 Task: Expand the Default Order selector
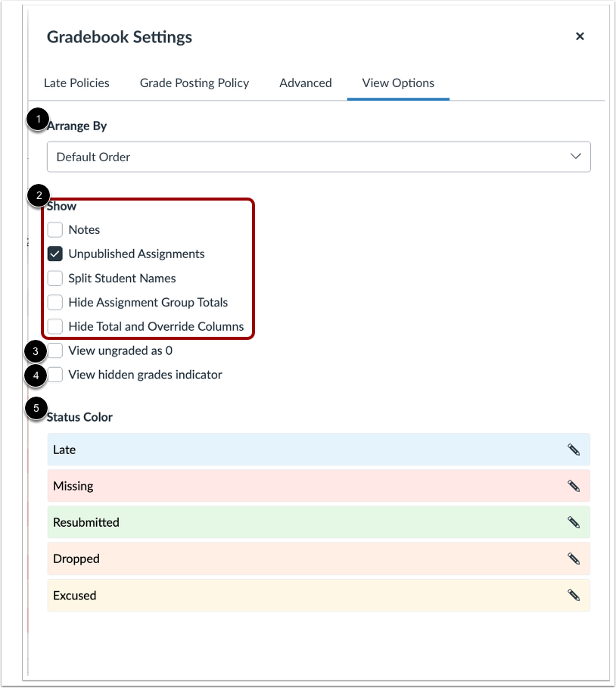pyautogui.click(x=318, y=157)
